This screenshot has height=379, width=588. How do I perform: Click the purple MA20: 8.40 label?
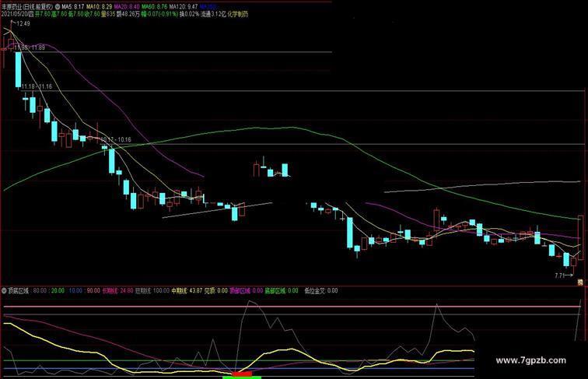(x=127, y=7)
